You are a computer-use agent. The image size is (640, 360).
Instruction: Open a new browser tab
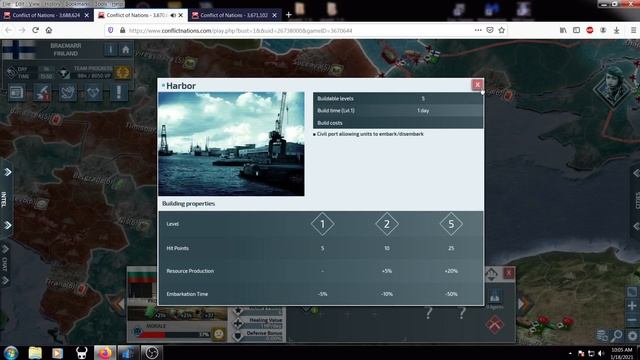pyautogui.click(x=289, y=15)
